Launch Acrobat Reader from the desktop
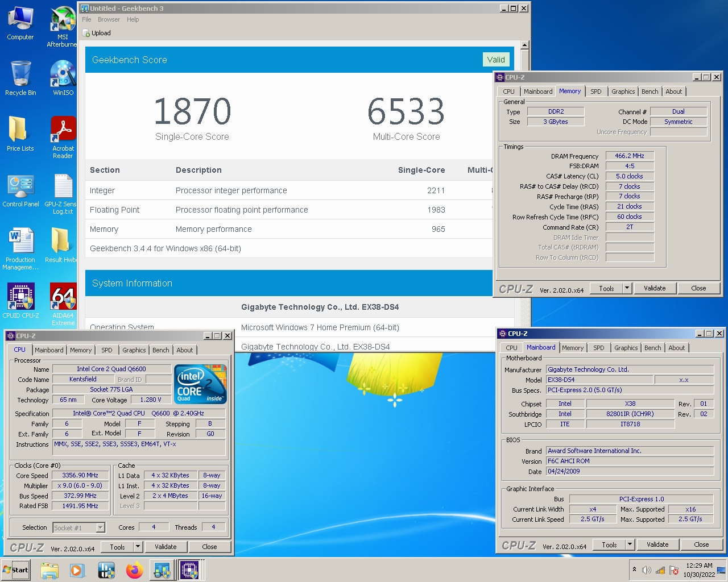 pos(63,137)
